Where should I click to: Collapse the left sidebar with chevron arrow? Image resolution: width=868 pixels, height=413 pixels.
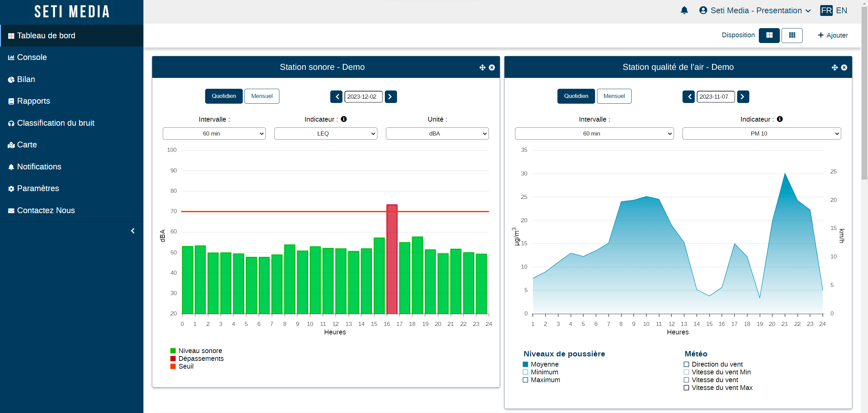click(133, 231)
